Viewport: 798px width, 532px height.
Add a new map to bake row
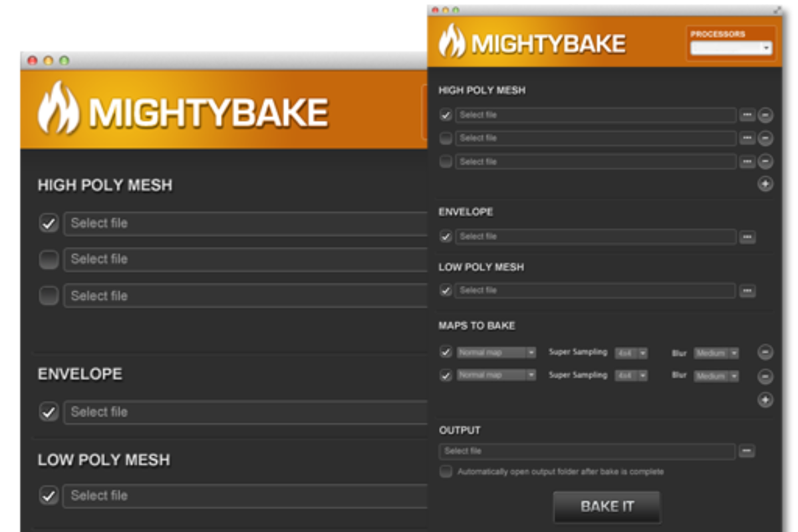pyautogui.click(x=765, y=400)
